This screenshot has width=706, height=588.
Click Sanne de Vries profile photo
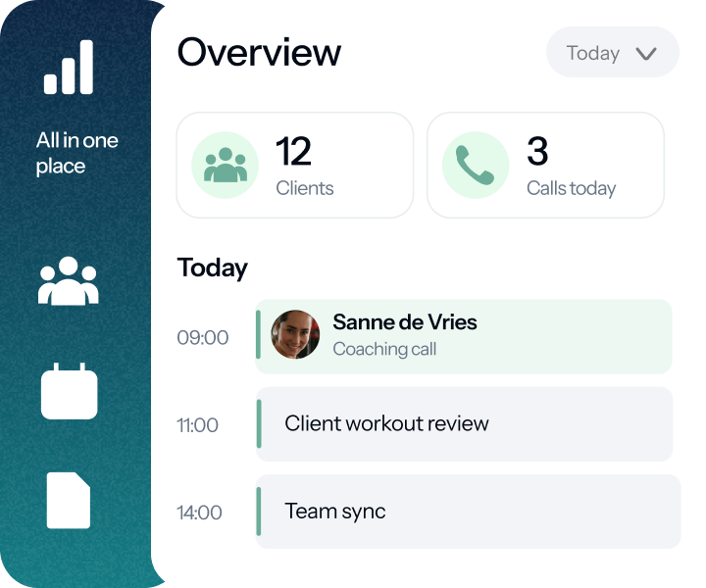pyautogui.click(x=295, y=334)
